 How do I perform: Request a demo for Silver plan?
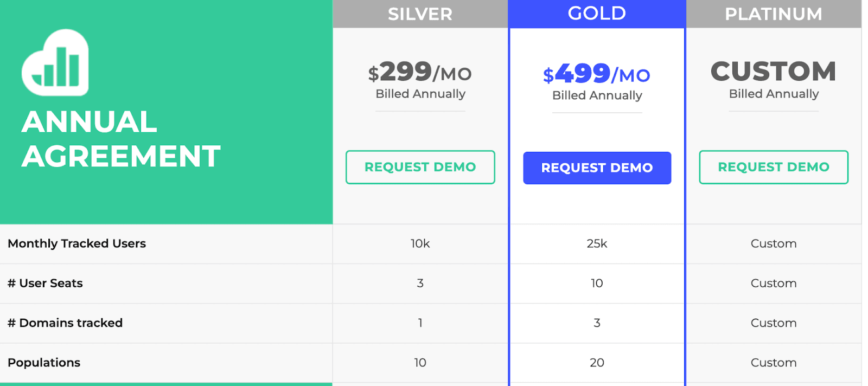tap(420, 167)
